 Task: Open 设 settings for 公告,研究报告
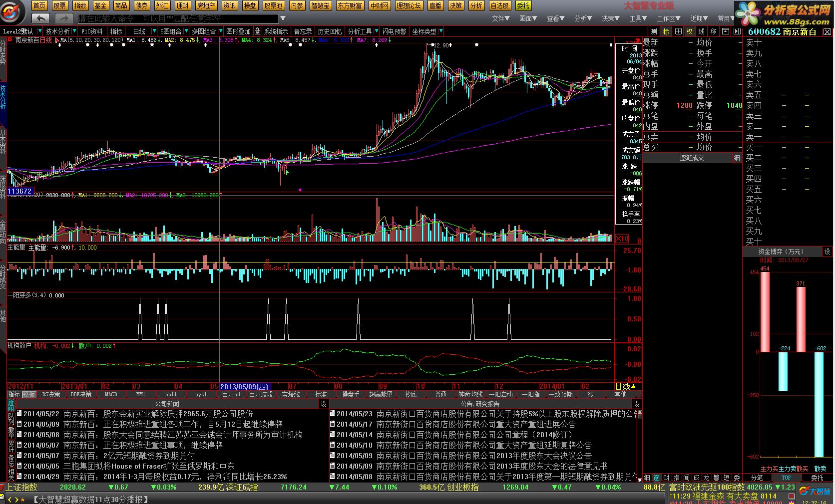(x=636, y=404)
